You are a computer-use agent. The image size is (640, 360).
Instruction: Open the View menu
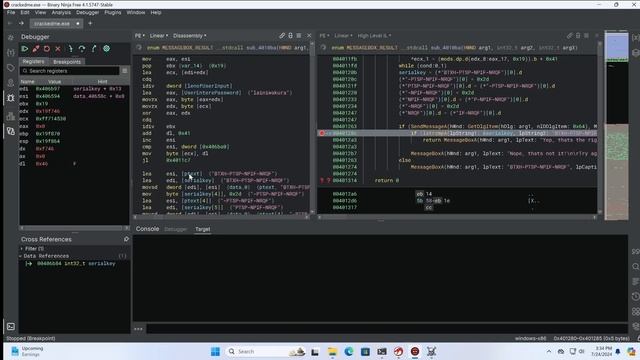[40, 13]
